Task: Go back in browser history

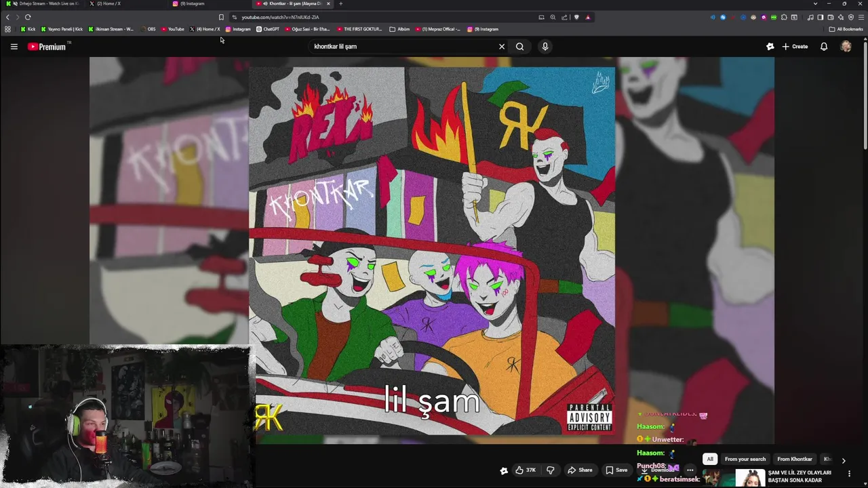Action: tap(7, 17)
